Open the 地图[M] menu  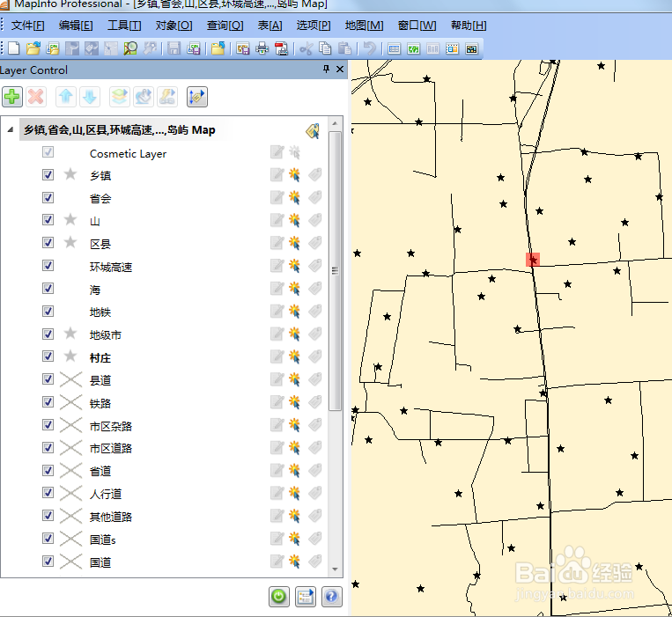click(x=365, y=26)
